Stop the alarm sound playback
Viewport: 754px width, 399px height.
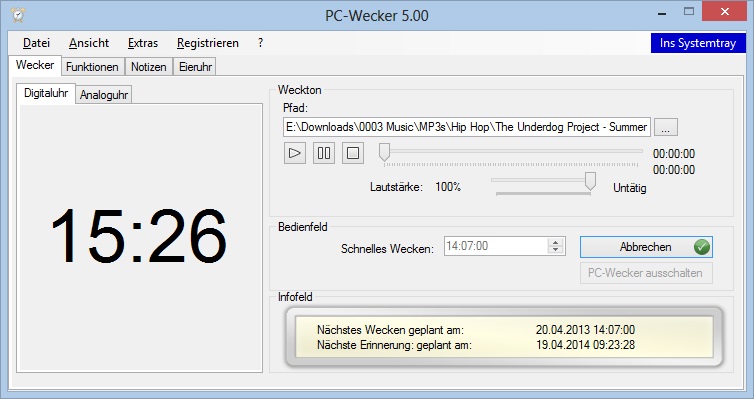(353, 153)
